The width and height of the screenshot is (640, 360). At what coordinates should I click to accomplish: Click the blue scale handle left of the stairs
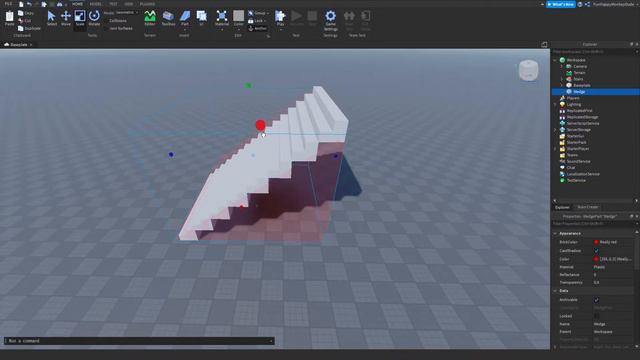pyautogui.click(x=171, y=154)
